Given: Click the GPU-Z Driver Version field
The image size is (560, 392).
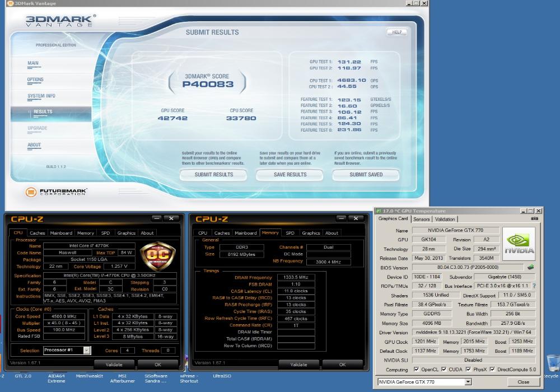Looking at the screenshot, I should (x=474, y=332).
